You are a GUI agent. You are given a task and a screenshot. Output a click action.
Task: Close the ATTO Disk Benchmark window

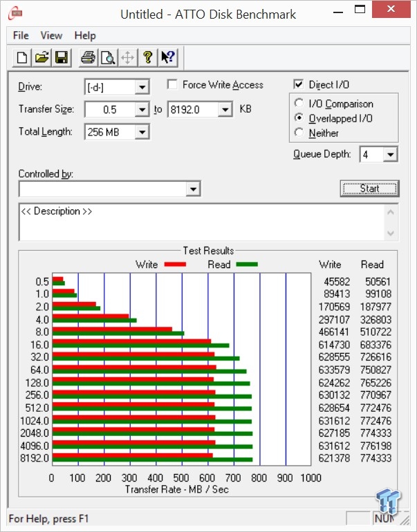pyautogui.click(x=391, y=9)
